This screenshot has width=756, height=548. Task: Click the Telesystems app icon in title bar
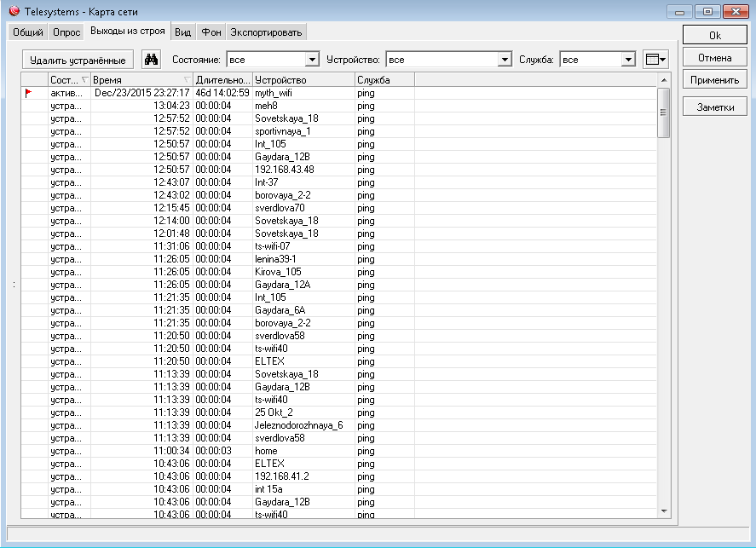point(14,11)
